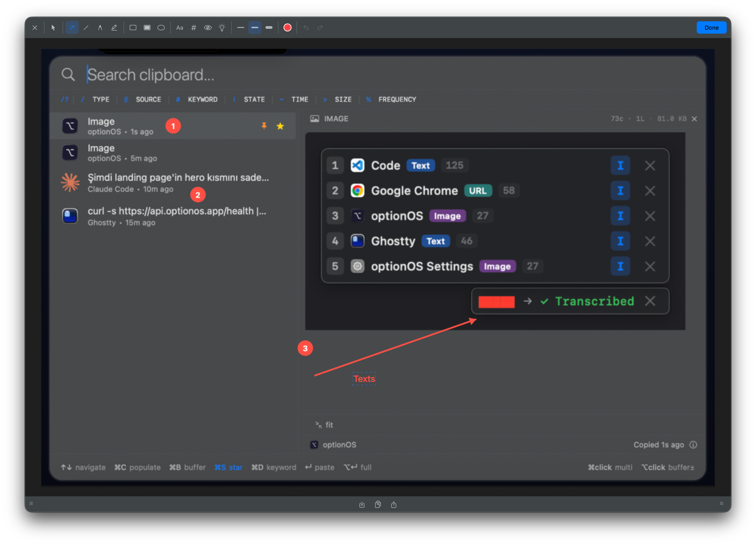
Task: Click the ⌘D keyword shortcut hint
Action: 274,468
